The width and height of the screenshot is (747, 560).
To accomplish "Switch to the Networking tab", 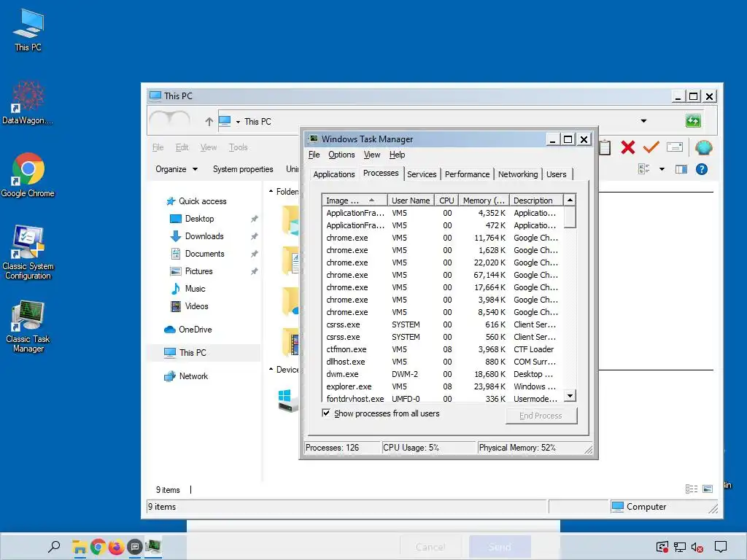I will [518, 174].
